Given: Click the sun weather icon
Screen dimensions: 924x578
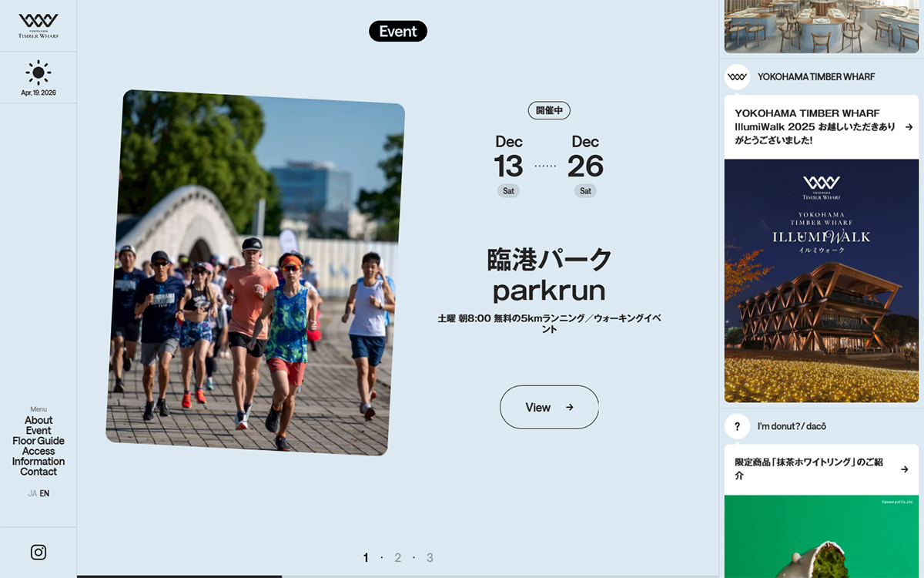Looking at the screenshot, I should 38,72.
